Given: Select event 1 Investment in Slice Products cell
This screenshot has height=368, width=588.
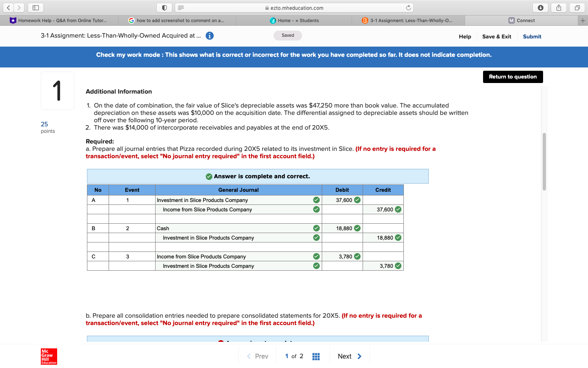Looking at the screenshot, I should pyautogui.click(x=238, y=200).
